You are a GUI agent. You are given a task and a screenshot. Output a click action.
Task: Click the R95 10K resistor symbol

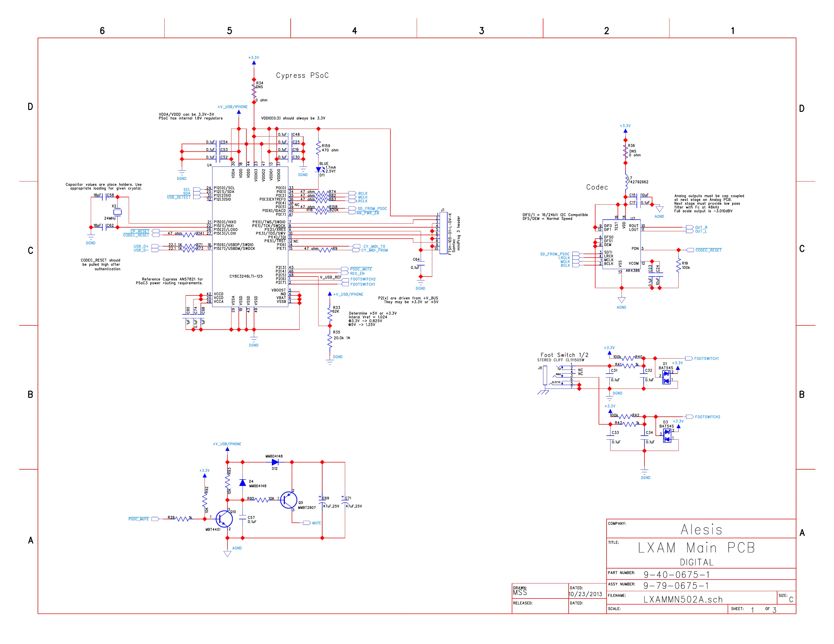coord(262,500)
